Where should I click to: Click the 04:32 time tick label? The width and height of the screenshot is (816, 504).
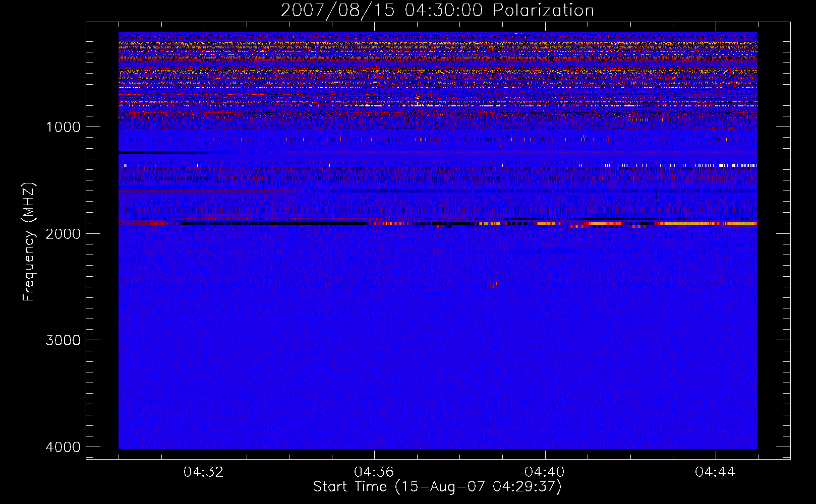pyautogui.click(x=203, y=472)
